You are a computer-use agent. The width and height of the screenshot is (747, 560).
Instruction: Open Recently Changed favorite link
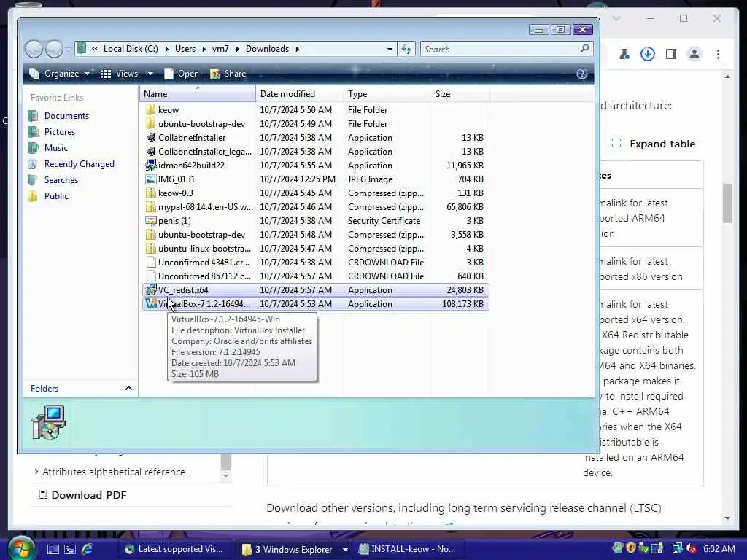[79, 164]
